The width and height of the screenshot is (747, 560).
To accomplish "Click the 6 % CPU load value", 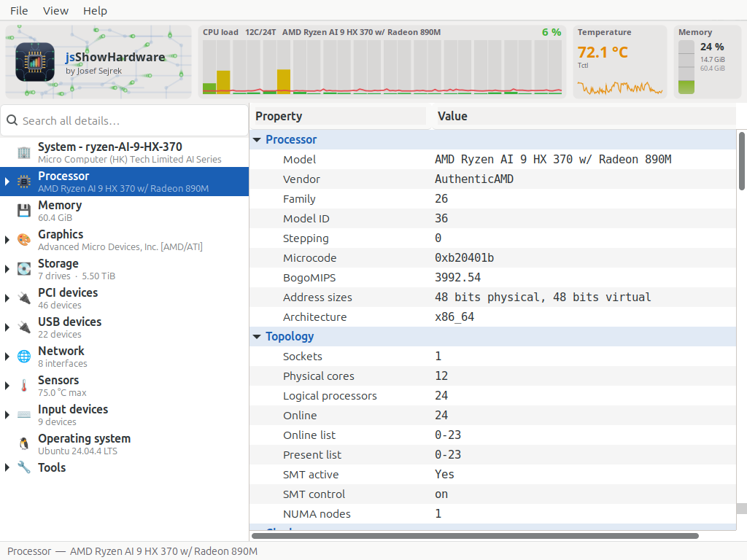I will 551,32.
